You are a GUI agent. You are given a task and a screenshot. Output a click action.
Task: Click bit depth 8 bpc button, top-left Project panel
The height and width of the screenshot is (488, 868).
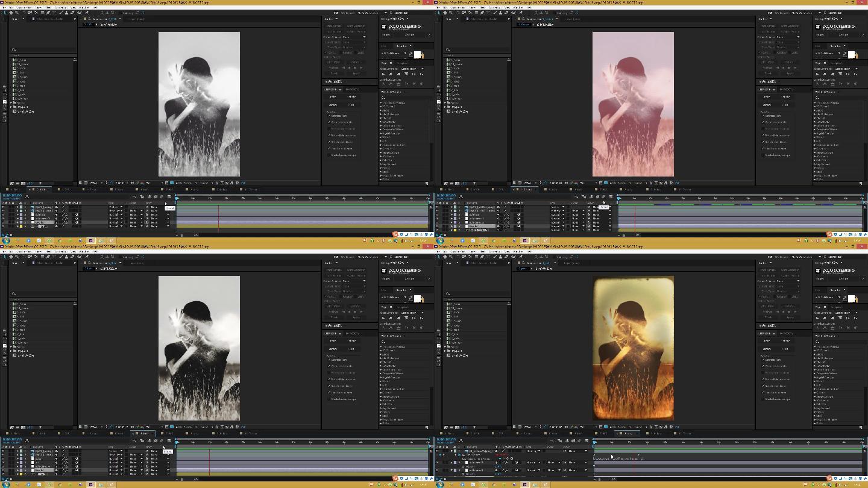click(30, 183)
